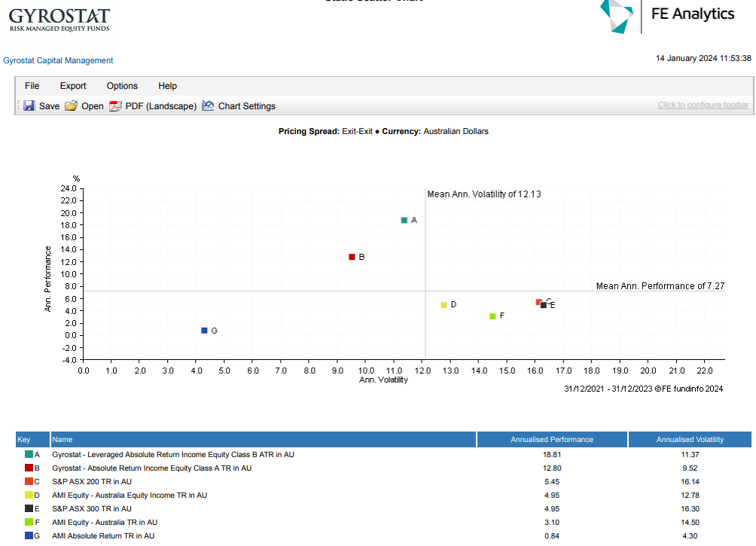The width and height of the screenshot is (756, 546).
Task: Click the '14 January 2024 11:53:38' timestamp
Action: (x=703, y=58)
